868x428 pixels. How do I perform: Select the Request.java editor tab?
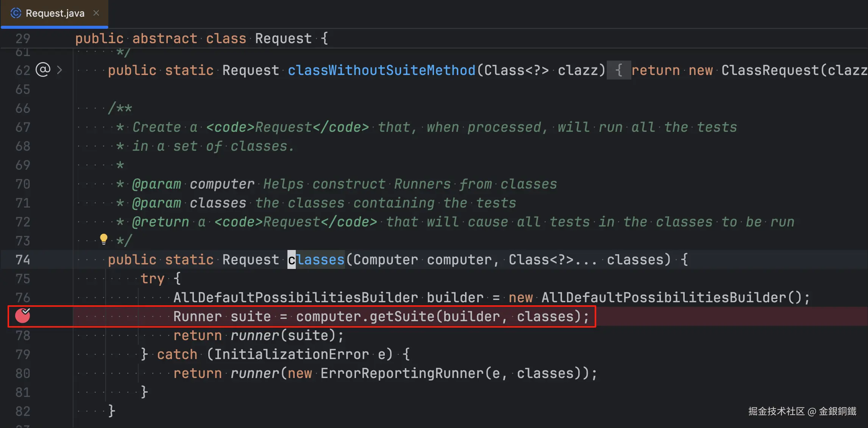coord(55,13)
